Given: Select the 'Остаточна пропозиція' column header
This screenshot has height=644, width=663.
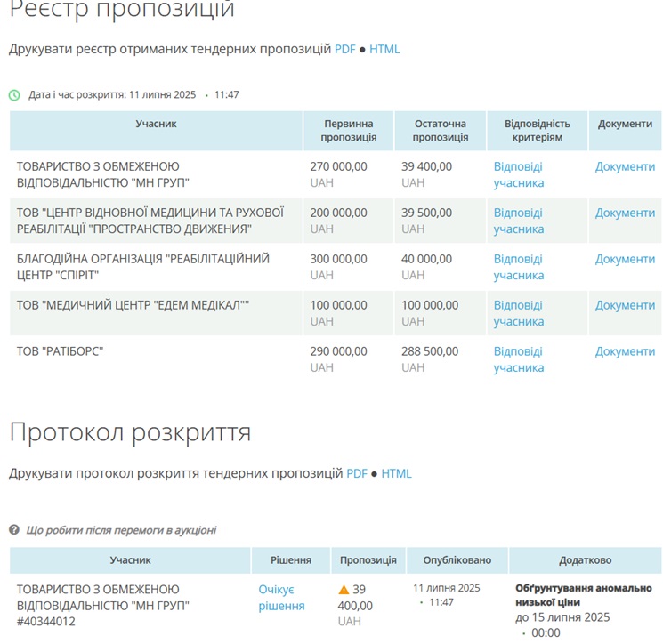Looking at the screenshot, I should [x=441, y=131].
